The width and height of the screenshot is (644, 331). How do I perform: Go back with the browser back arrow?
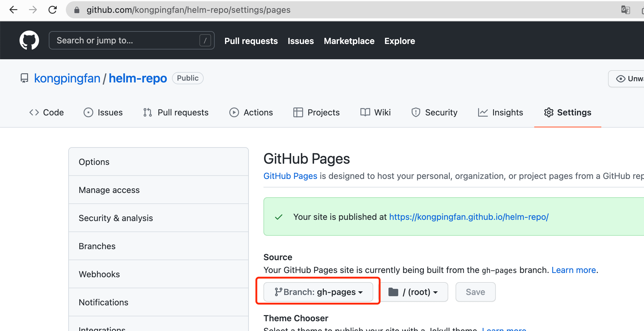click(x=13, y=10)
